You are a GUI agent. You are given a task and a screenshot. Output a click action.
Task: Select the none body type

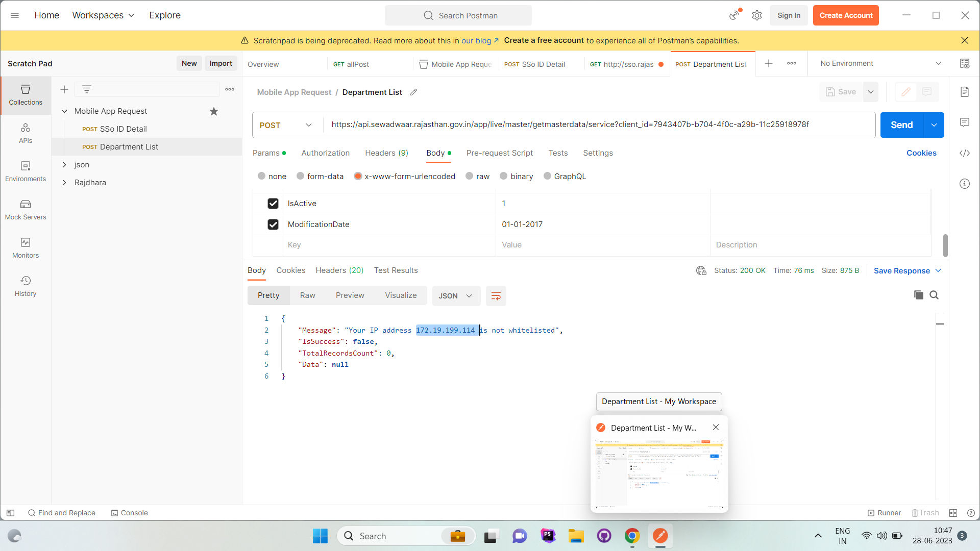point(262,176)
